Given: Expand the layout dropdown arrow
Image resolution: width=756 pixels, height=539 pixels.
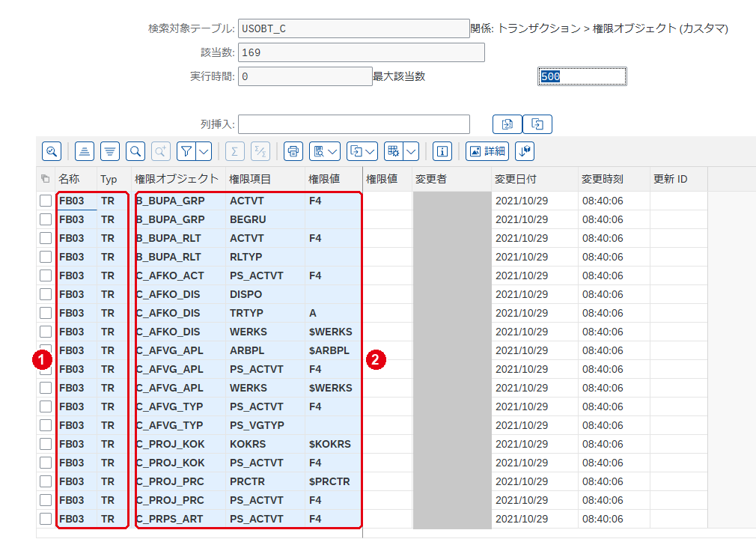Looking at the screenshot, I should pyautogui.click(x=411, y=151).
